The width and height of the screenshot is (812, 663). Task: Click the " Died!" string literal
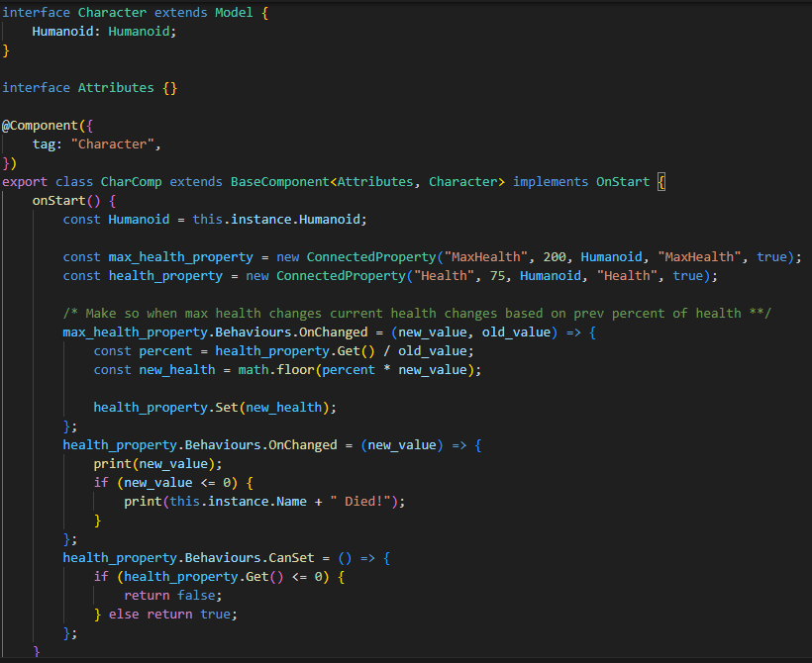point(359,502)
